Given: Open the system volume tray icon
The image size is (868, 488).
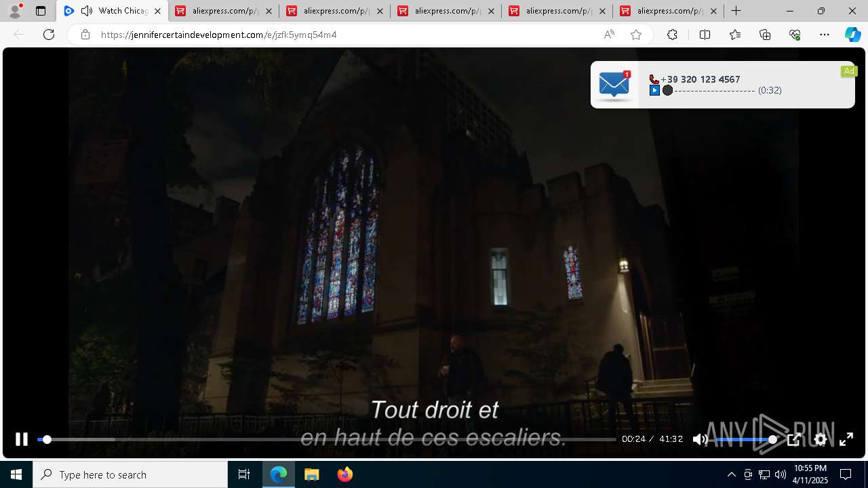Looking at the screenshot, I should [x=780, y=474].
